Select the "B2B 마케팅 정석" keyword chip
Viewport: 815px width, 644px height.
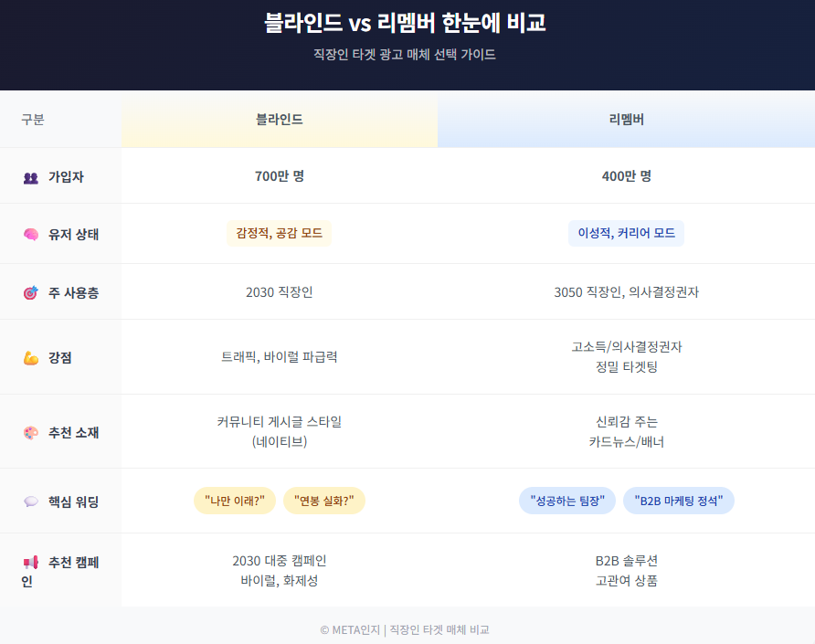[679, 501]
